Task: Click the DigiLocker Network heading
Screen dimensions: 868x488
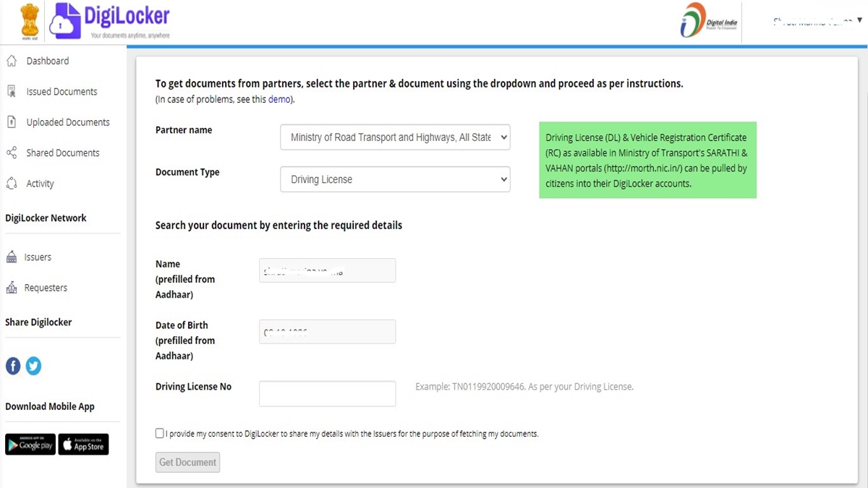Action: point(46,218)
